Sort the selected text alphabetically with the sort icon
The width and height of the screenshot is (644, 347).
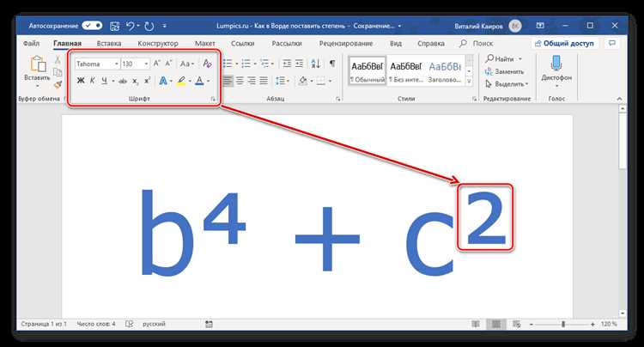click(x=315, y=64)
